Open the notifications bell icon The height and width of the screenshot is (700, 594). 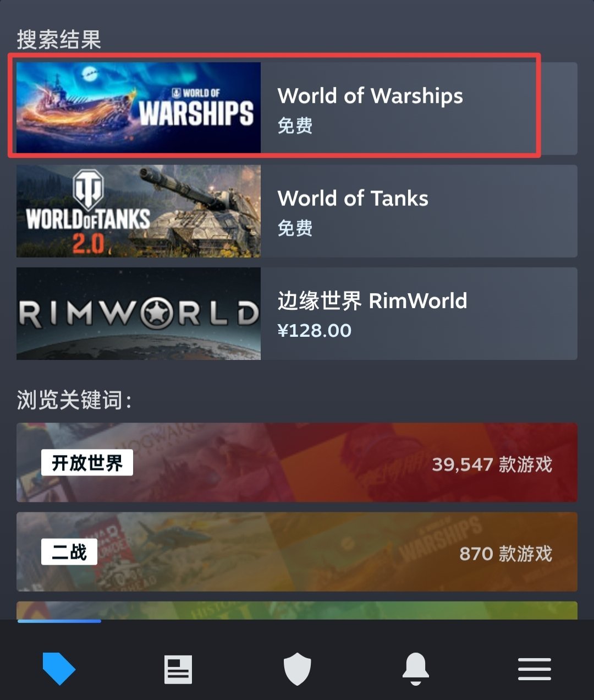coord(416,669)
